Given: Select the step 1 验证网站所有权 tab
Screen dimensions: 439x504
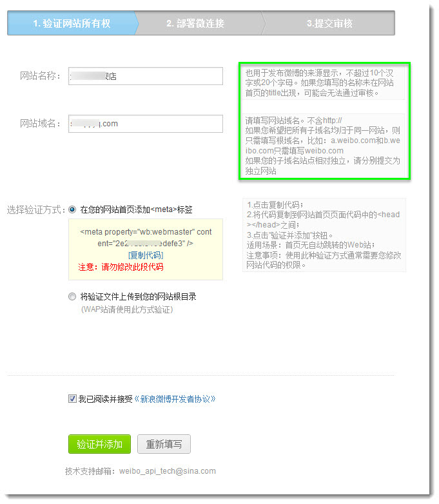Looking at the screenshot, I should 72,24.
